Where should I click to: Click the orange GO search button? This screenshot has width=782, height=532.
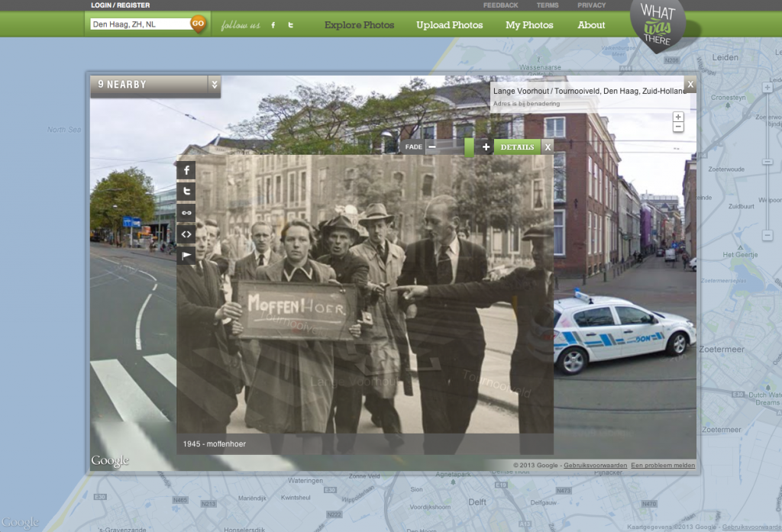(x=198, y=24)
